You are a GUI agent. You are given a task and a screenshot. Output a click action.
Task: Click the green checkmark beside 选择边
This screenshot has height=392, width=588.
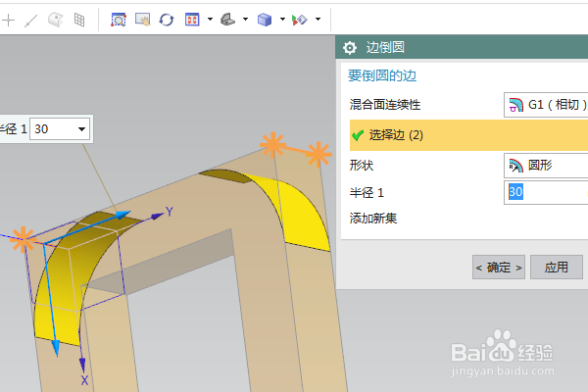click(x=358, y=135)
